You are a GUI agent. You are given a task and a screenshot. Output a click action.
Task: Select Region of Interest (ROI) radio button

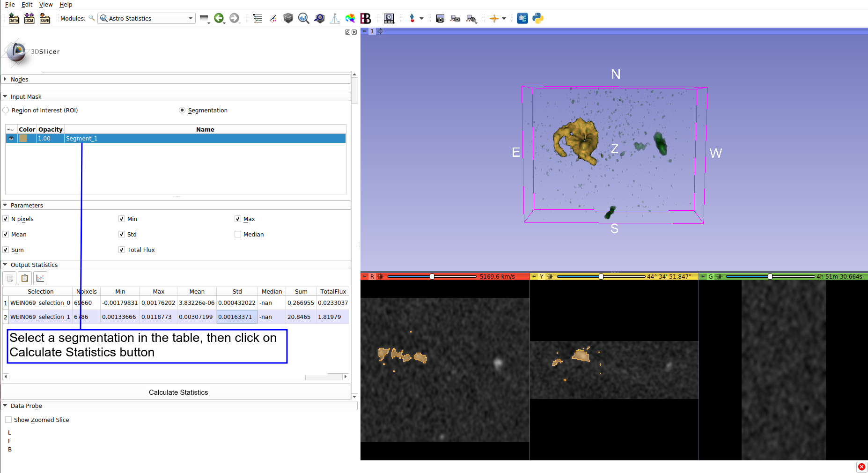click(x=6, y=111)
